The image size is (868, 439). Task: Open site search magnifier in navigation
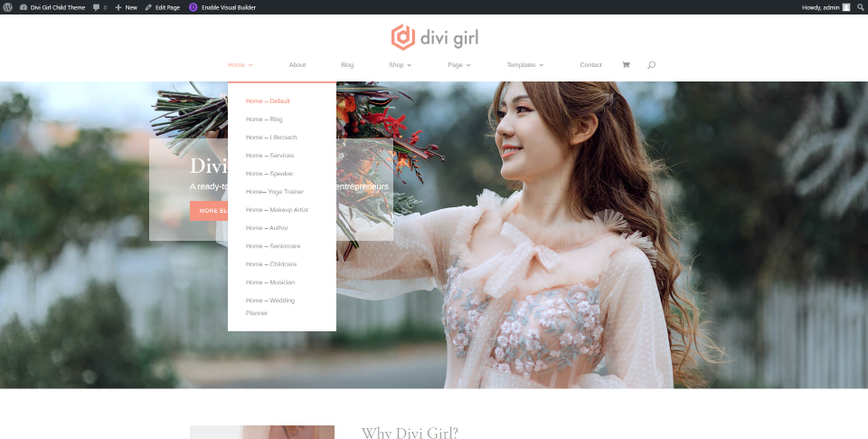point(651,65)
